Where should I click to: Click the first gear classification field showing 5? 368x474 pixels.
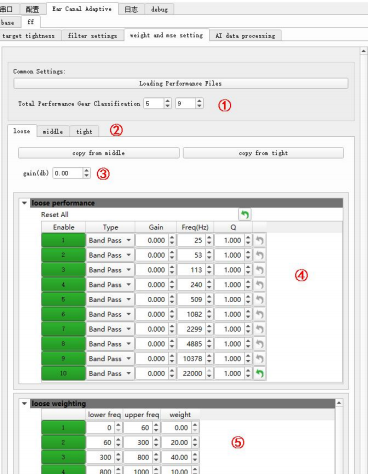pos(154,104)
